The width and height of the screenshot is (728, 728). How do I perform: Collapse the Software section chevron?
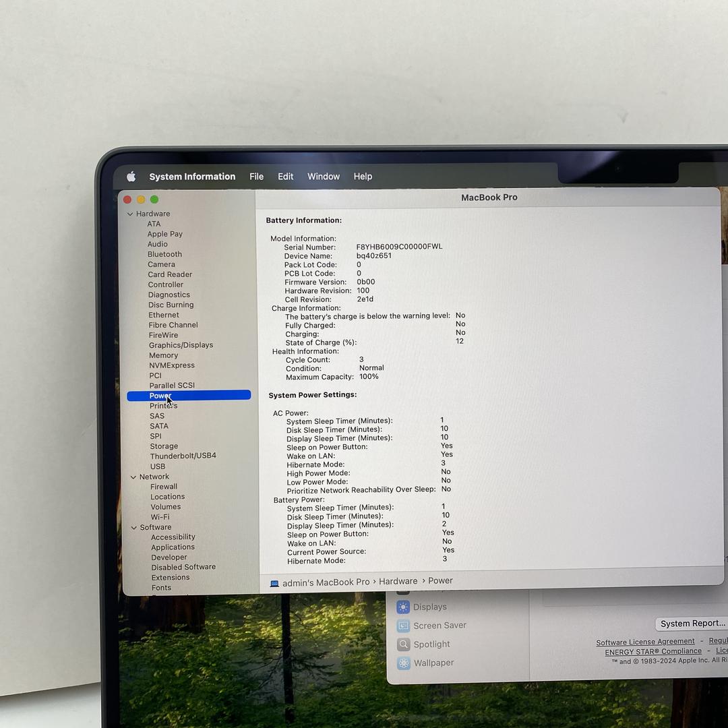pyautogui.click(x=133, y=527)
